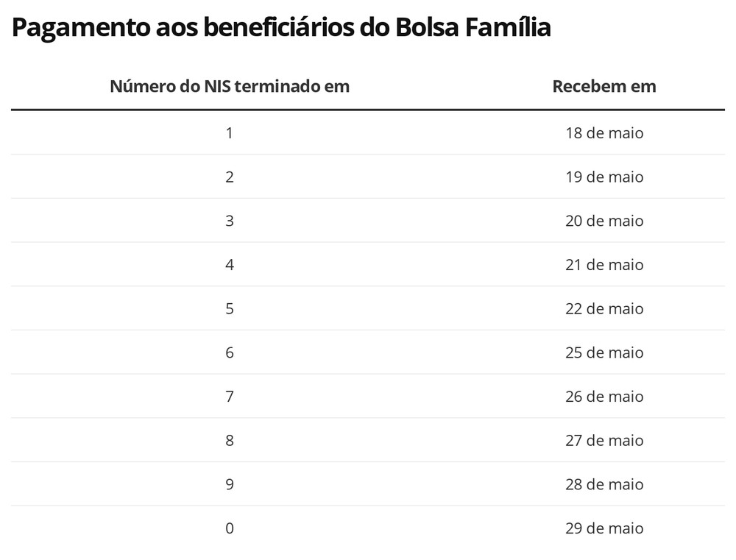736x560 pixels.
Task: Select the '21 de maio' date cell
Action: click(x=604, y=265)
